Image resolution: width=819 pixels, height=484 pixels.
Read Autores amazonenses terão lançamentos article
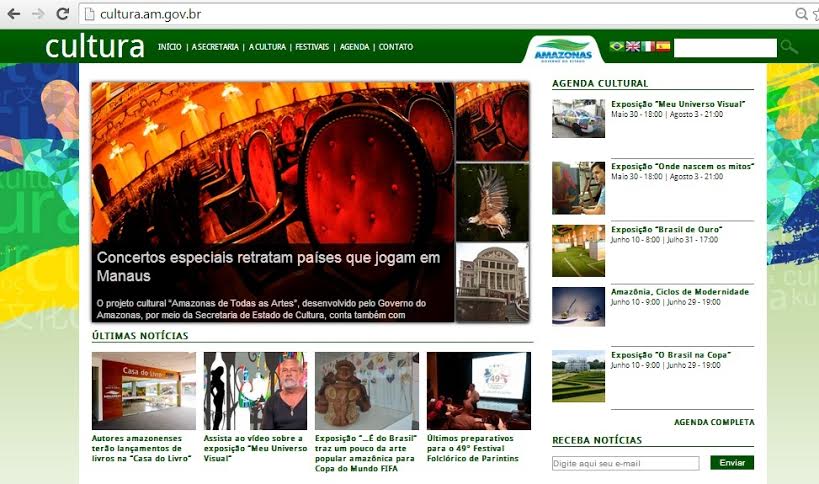pyautogui.click(x=141, y=448)
